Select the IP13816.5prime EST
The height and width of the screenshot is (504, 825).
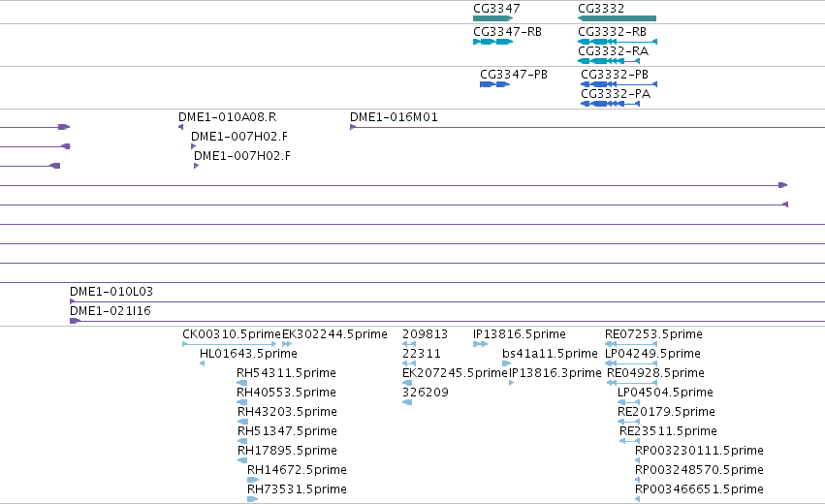481,344
